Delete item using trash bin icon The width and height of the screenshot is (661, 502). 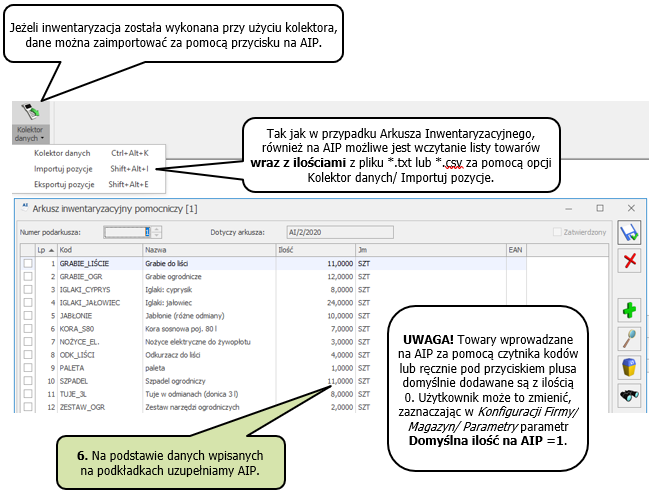tap(629, 367)
